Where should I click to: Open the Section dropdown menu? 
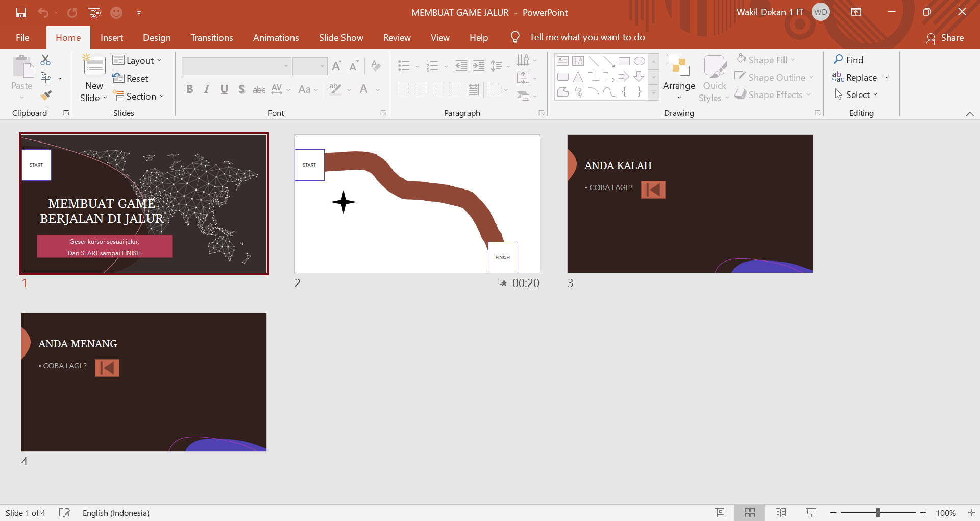point(139,96)
